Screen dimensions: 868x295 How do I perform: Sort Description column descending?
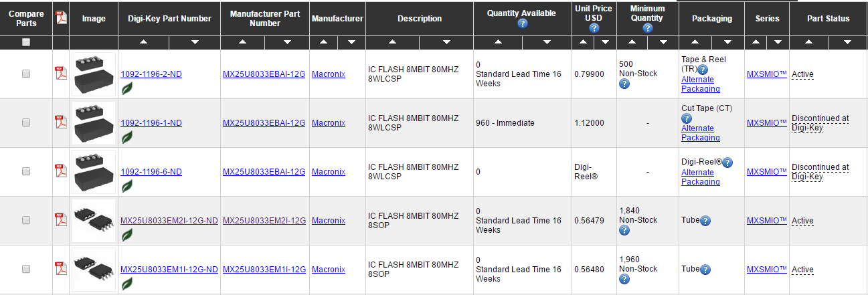tap(446, 42)
